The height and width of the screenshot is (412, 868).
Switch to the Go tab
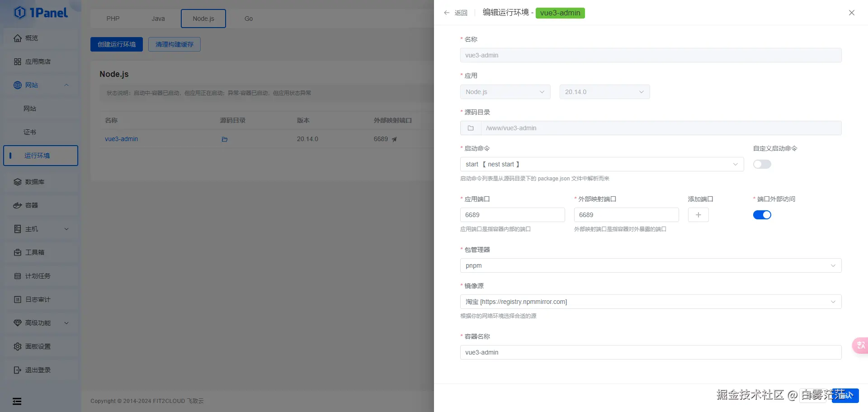(x=249, y=19)
